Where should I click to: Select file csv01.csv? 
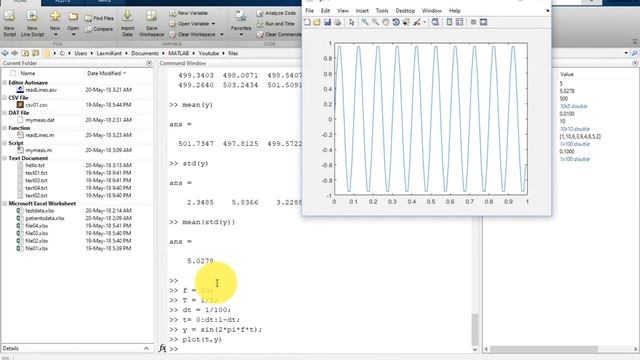(x=36, y=105)
